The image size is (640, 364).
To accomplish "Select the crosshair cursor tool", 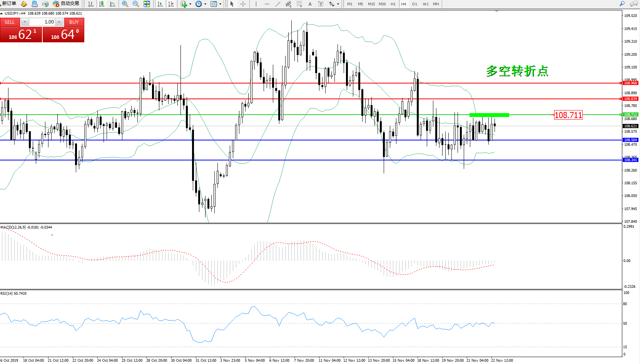I will point(243,4).
